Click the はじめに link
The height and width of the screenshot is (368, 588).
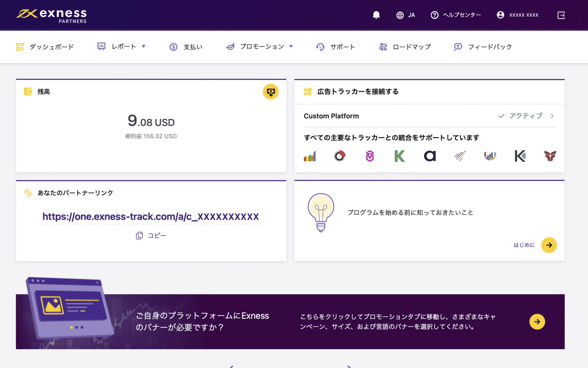click(524, 245)
